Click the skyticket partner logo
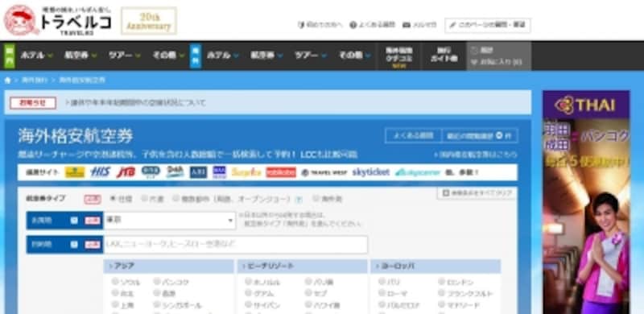 tap(370, 172)
